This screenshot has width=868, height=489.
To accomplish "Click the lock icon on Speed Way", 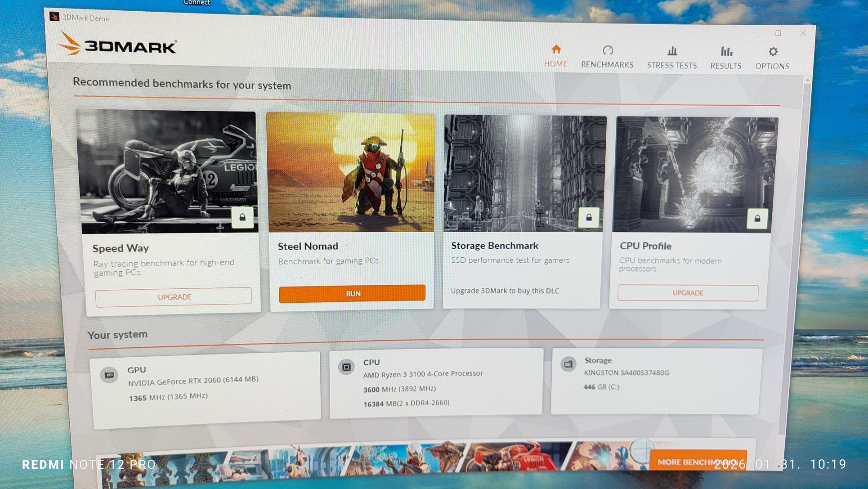I will 242,218.
